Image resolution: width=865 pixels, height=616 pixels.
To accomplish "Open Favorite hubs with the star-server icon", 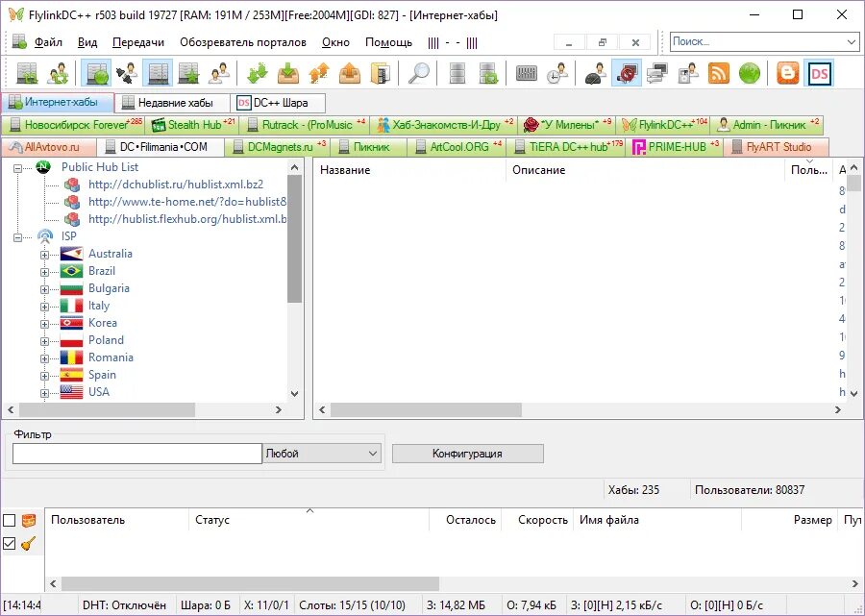I will click(x=188, y=73).
